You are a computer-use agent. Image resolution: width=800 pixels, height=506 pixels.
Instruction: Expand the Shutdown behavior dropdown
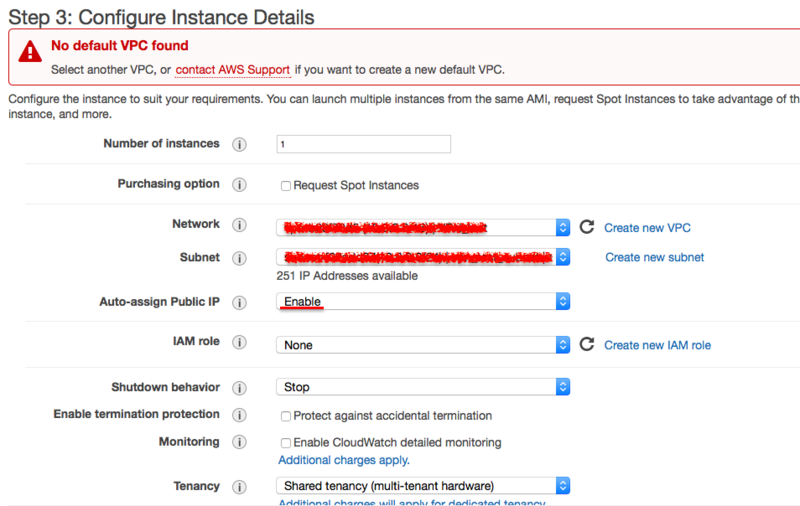point(423,387)
